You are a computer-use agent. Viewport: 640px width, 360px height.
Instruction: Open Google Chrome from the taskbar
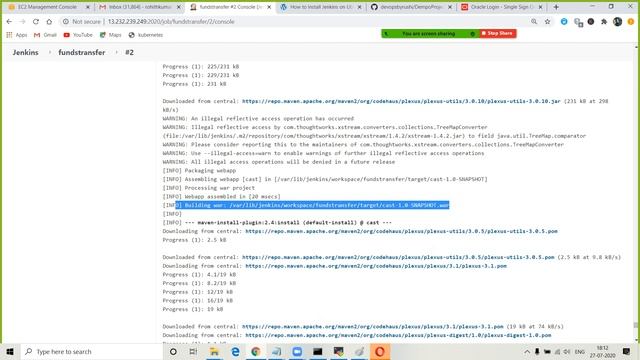point(256,351)
